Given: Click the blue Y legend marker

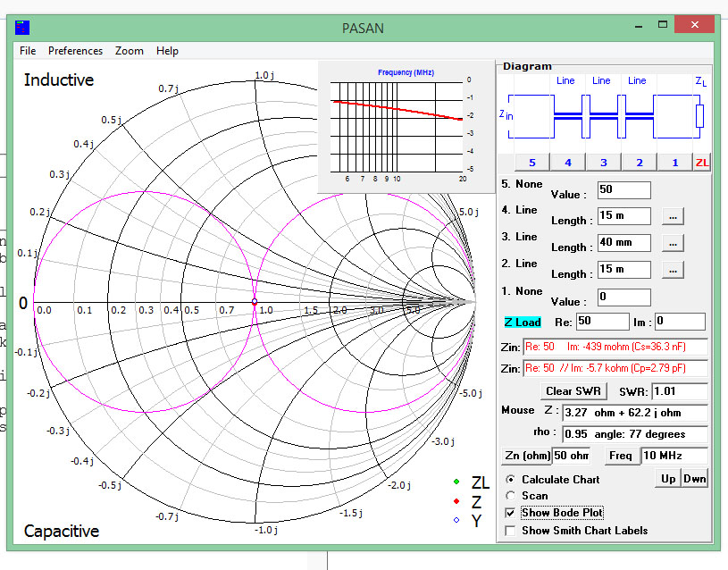Looking at the screenshot, I should [456, 520].
